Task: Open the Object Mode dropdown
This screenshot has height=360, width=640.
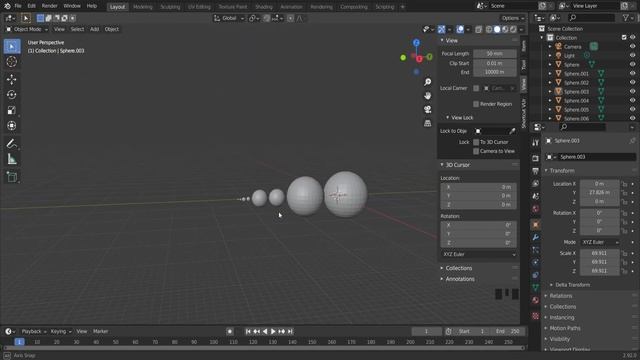Action: (27, 29)
